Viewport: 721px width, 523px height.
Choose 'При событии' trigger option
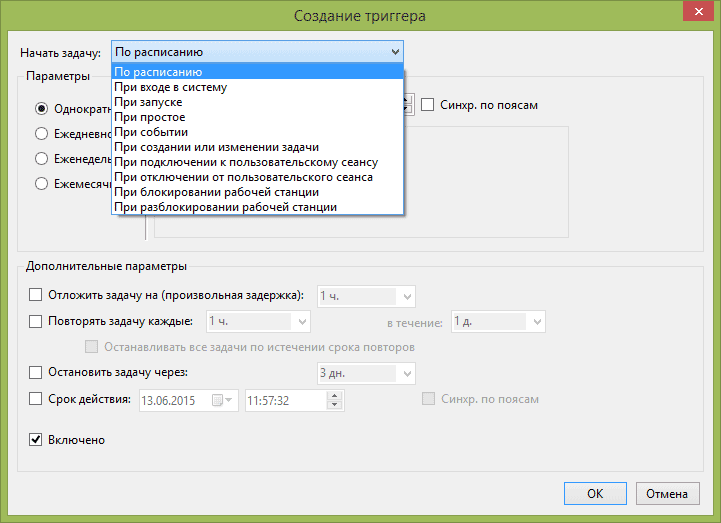coord(258,132)
